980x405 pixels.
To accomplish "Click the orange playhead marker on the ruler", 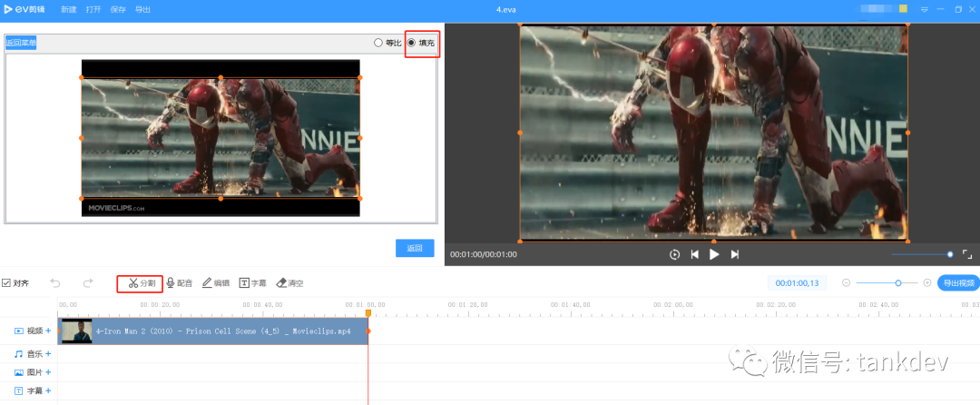I will pyautogui.click(x=368, y=312).
